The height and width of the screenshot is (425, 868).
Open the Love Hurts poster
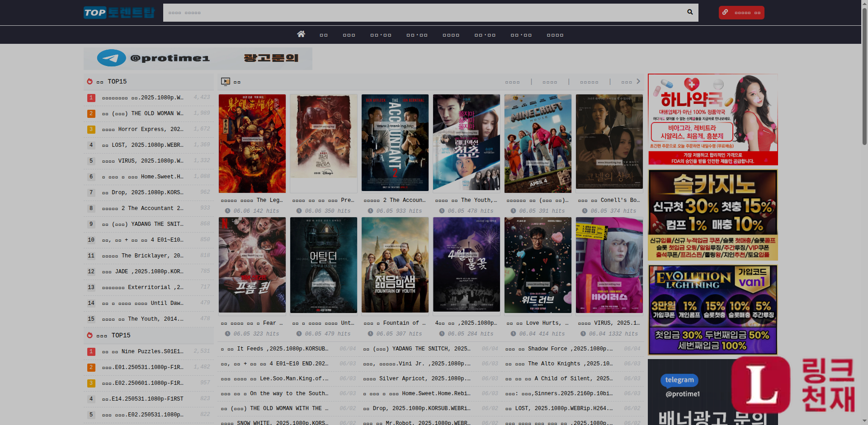pyautogui.click(x=538, y=265)
